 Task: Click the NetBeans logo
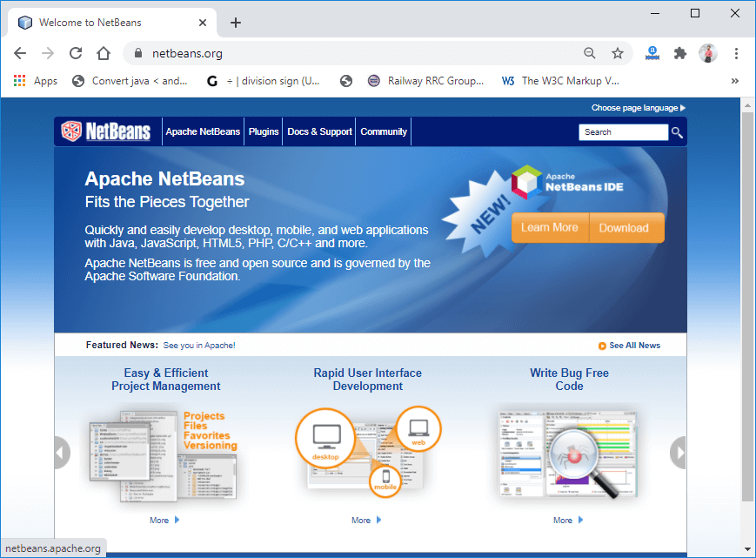(x=105, y=131)
